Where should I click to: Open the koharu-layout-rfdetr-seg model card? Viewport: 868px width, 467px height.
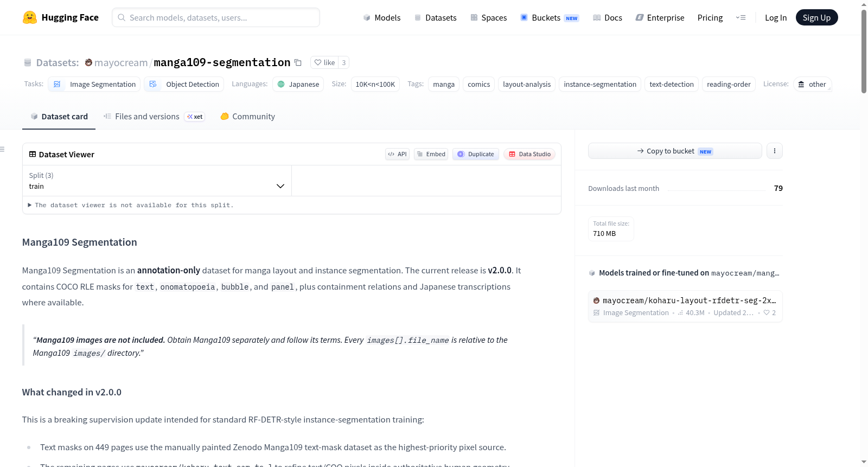pyautogui.click(x=685, y=306)
